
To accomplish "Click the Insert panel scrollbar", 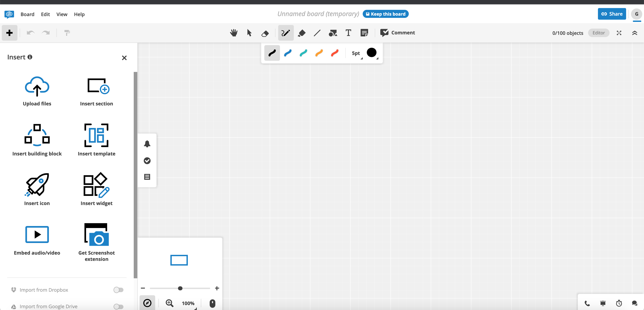I will point(135,175).
